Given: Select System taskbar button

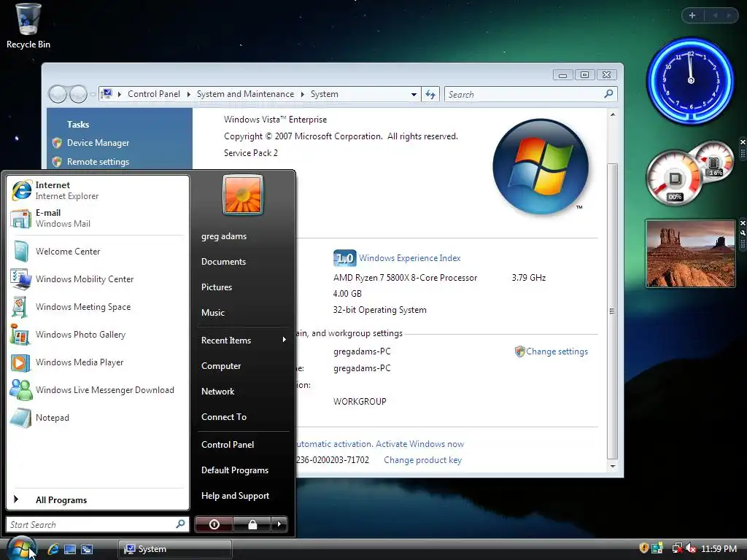Looking at the screenshot, I should click(x=175, y=549).
